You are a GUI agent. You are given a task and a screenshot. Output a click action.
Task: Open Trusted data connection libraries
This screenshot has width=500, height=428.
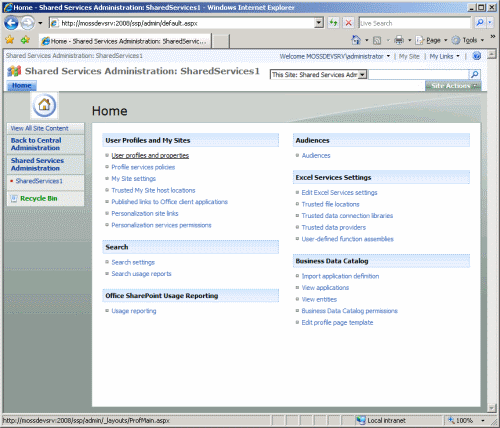pyautogui.click(x=347, y=216)
